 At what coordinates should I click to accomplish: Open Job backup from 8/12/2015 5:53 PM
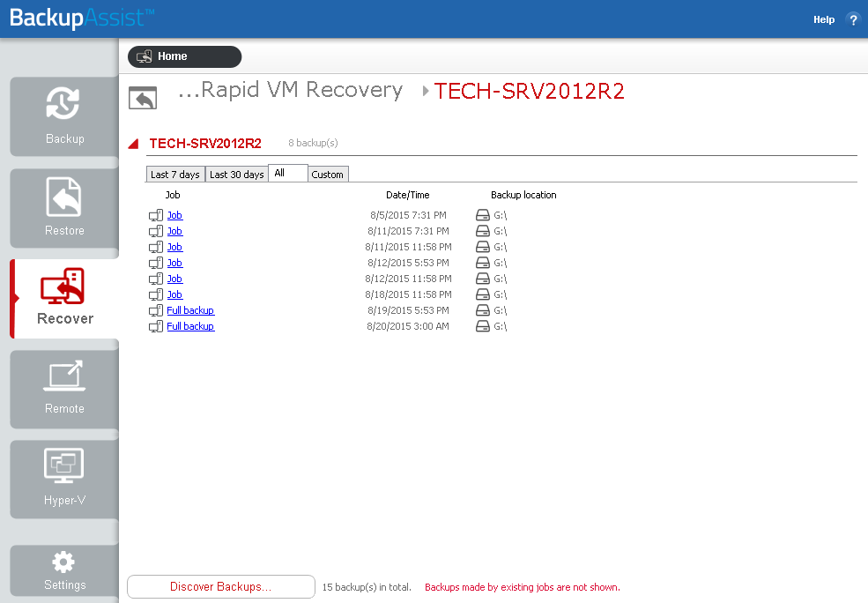(175, 263)
